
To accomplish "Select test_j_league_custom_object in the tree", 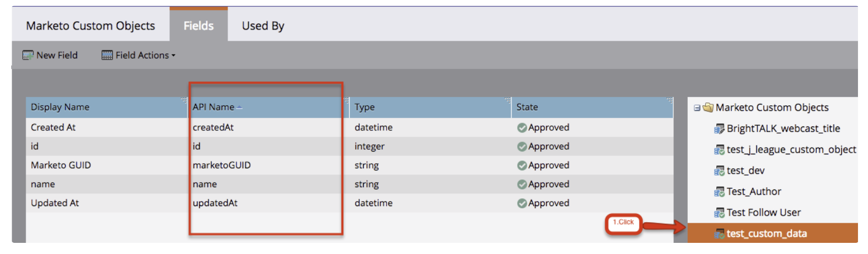I will [791, 149].
